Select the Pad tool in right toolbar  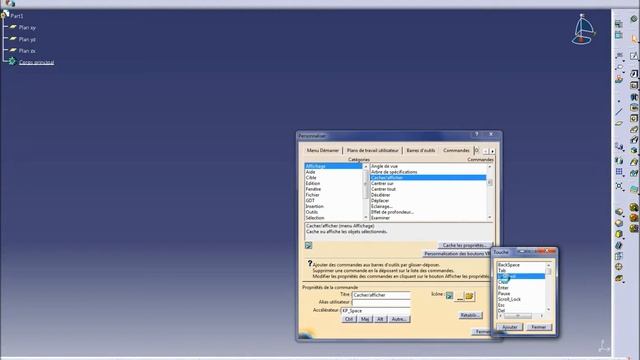pos(634,74)
